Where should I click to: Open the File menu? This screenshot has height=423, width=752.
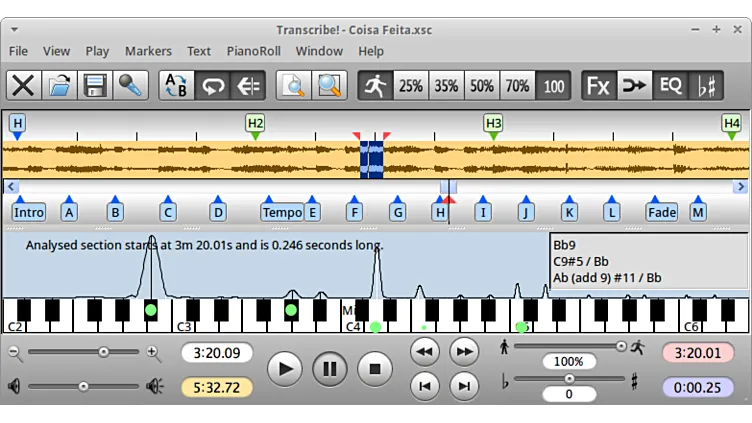[x=18, y=51]
